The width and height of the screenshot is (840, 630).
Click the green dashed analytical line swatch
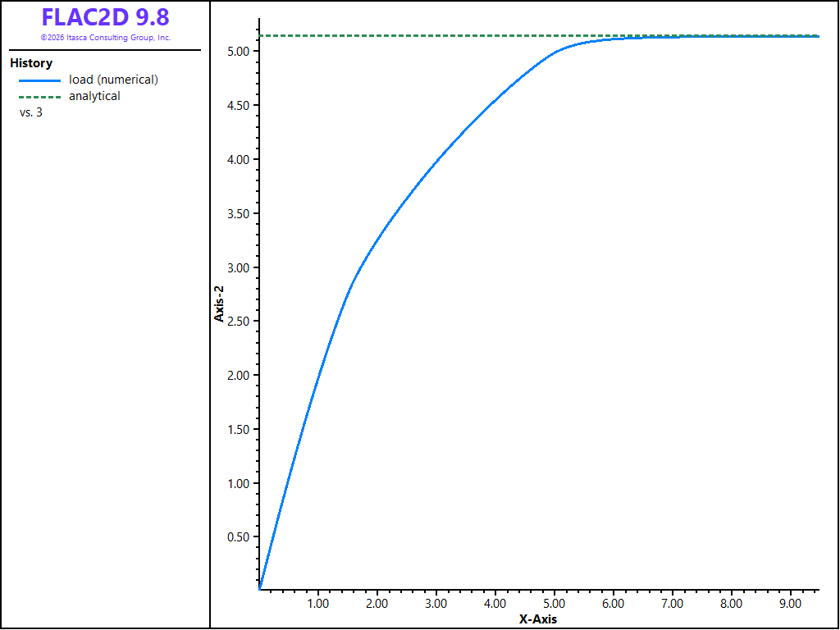click(x=40, y=98)
